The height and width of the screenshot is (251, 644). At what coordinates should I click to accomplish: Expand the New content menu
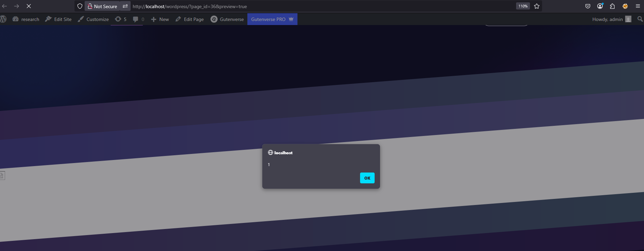(160, 19)
